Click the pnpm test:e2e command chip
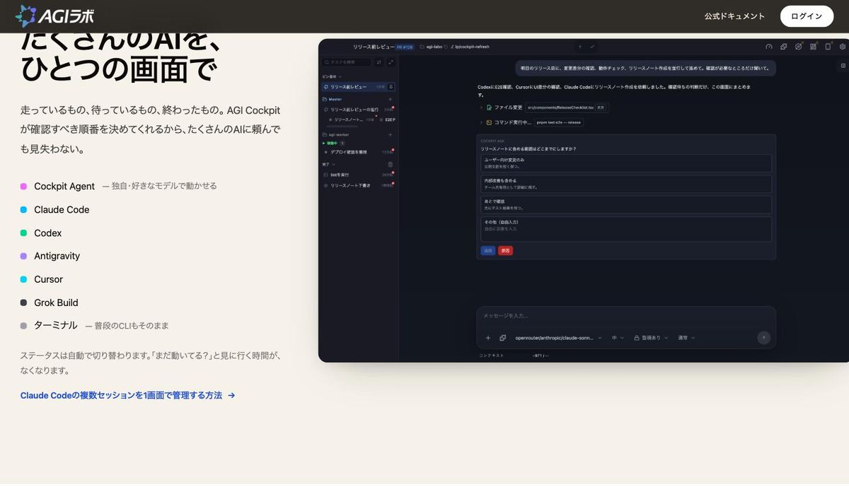 coord(558,122)
